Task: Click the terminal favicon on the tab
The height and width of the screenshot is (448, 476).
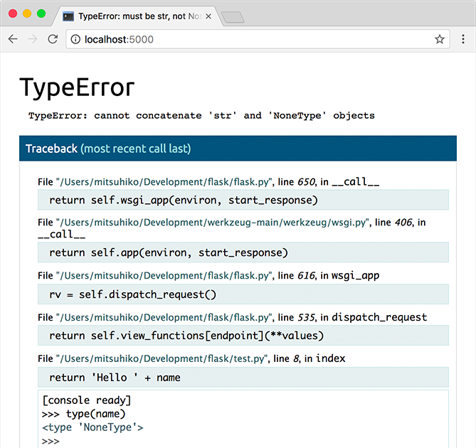Action: (68, 15)
